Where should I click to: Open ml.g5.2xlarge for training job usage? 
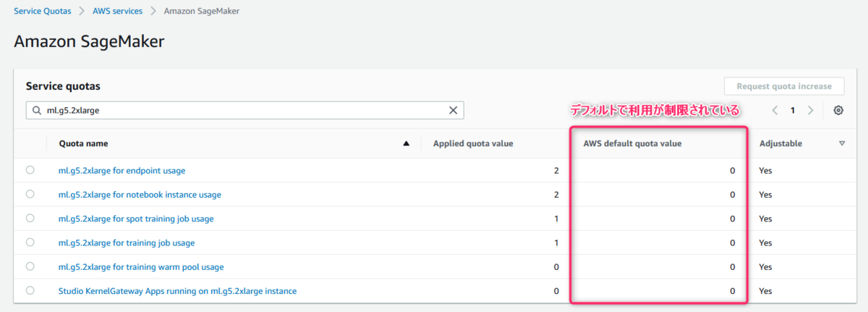pyautogui.click(x=126, y=243)
